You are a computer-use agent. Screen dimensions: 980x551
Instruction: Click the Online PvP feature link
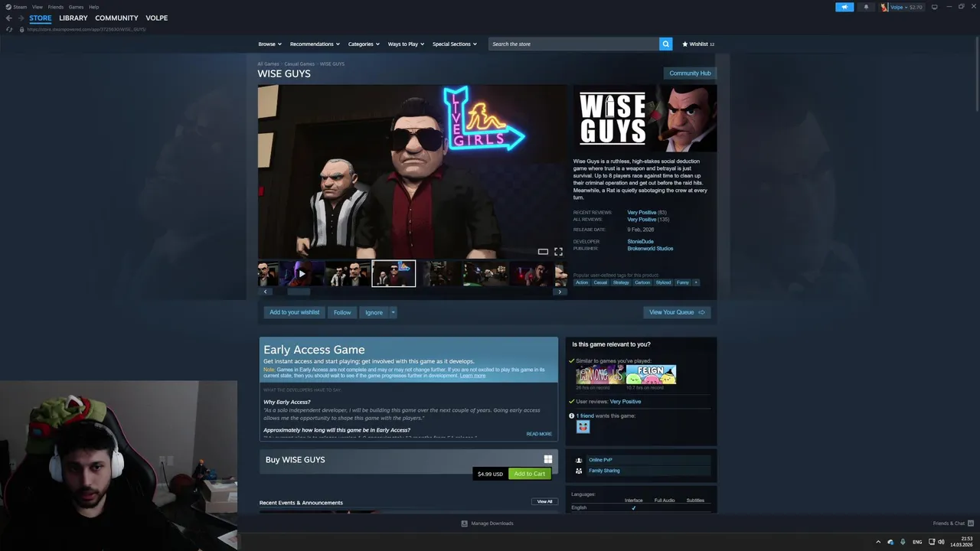click(x=600, y=460)
